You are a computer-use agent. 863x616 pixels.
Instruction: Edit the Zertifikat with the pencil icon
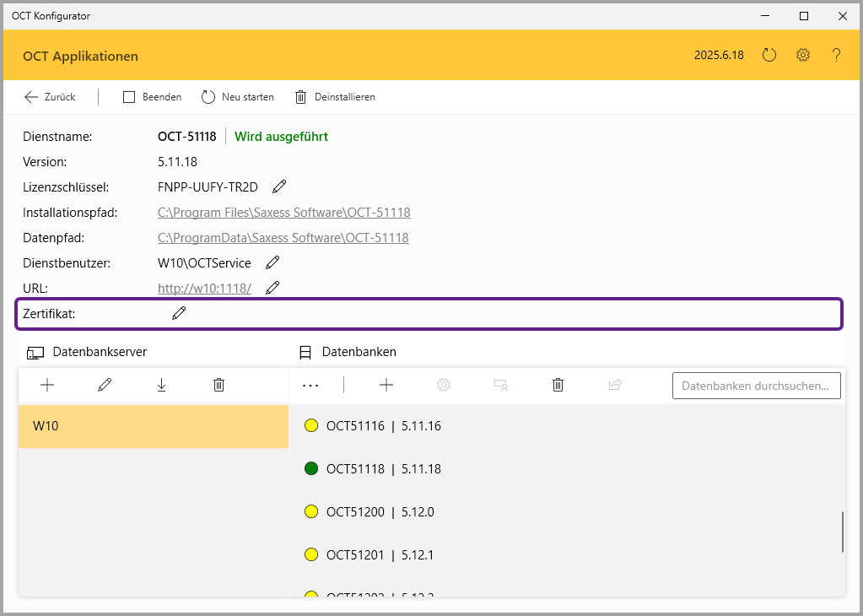point(179,313)
